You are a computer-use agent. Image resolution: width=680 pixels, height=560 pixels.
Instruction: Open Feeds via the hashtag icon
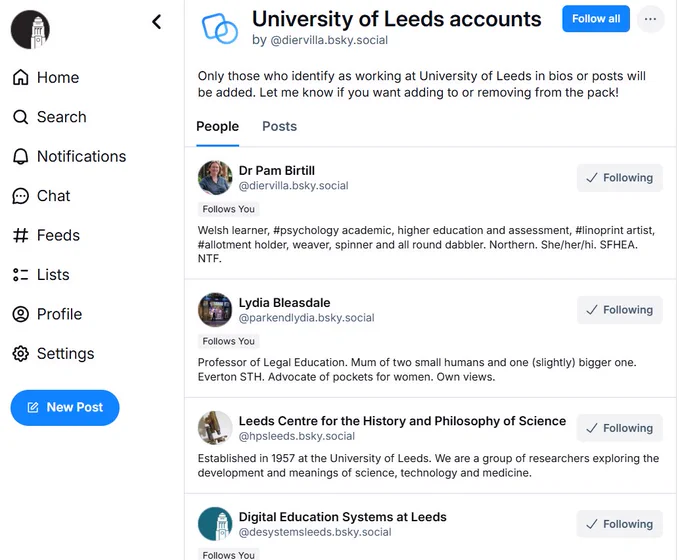(x=20, y=236)
